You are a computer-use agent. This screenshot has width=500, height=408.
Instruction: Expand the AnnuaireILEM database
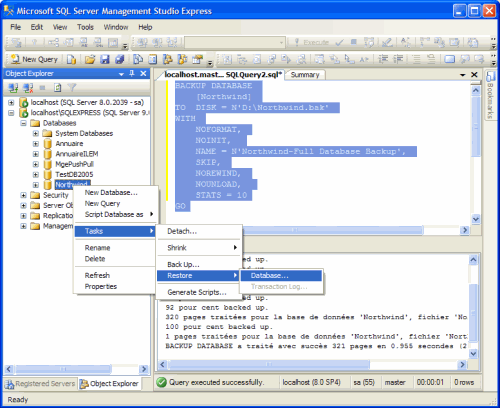coord(36,154)
